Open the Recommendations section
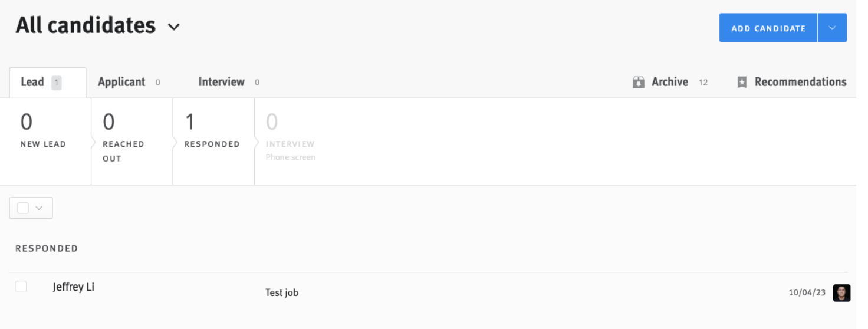 coord(800,82)
